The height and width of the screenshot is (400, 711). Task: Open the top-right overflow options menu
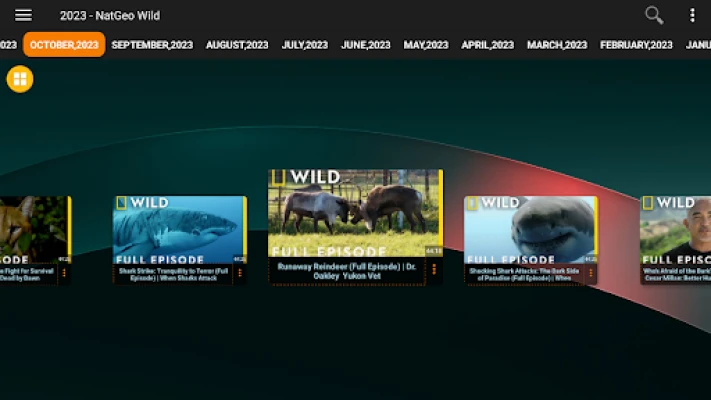(x=692, y=16)
